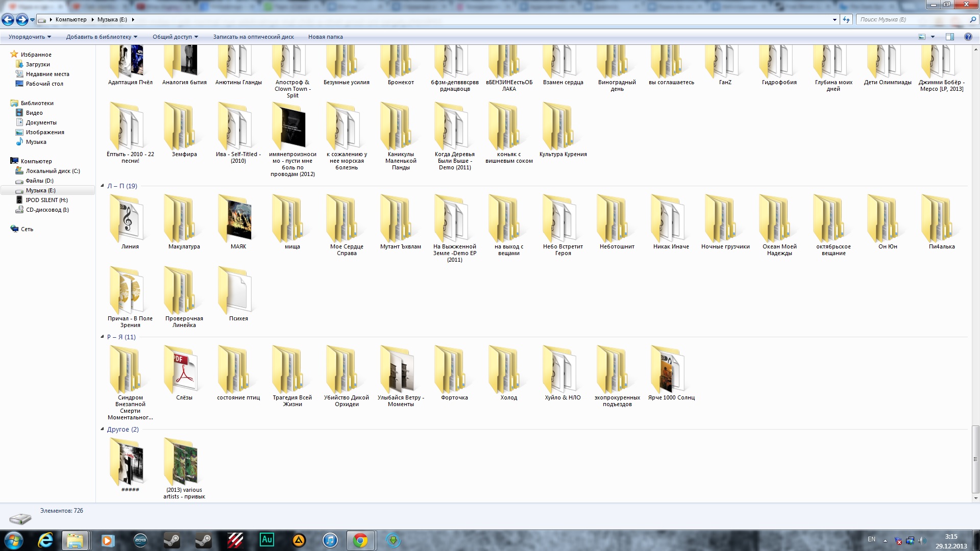Click the back navigation arrow
Screen dimensions: 980x551
[8, 20]
